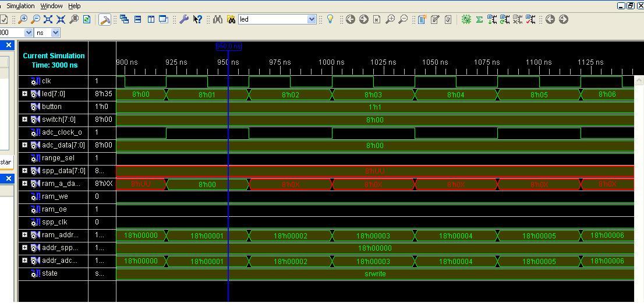Screen dimensions: 644x306
Task: Click the edit document pencil icon
Action: coord(436,19)
